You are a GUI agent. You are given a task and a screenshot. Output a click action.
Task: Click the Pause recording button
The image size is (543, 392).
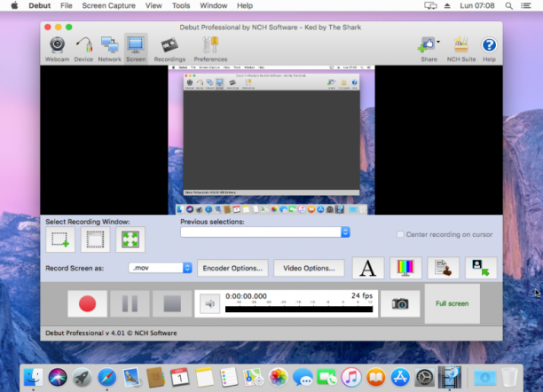point(130,303)
